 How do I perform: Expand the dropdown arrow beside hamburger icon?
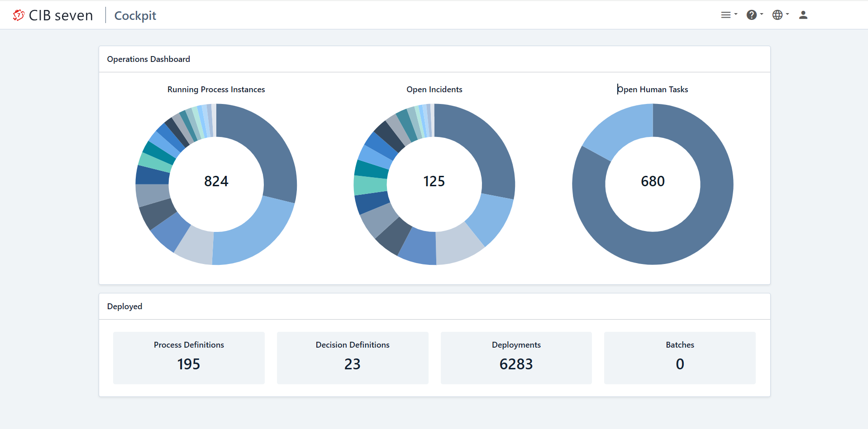(736, 14)
